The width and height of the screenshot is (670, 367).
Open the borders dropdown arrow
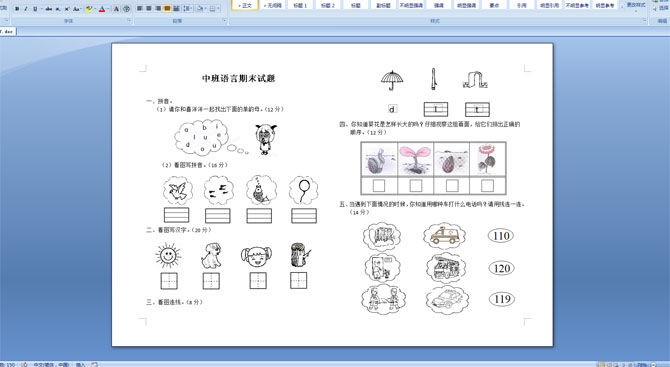pos(218,9)
